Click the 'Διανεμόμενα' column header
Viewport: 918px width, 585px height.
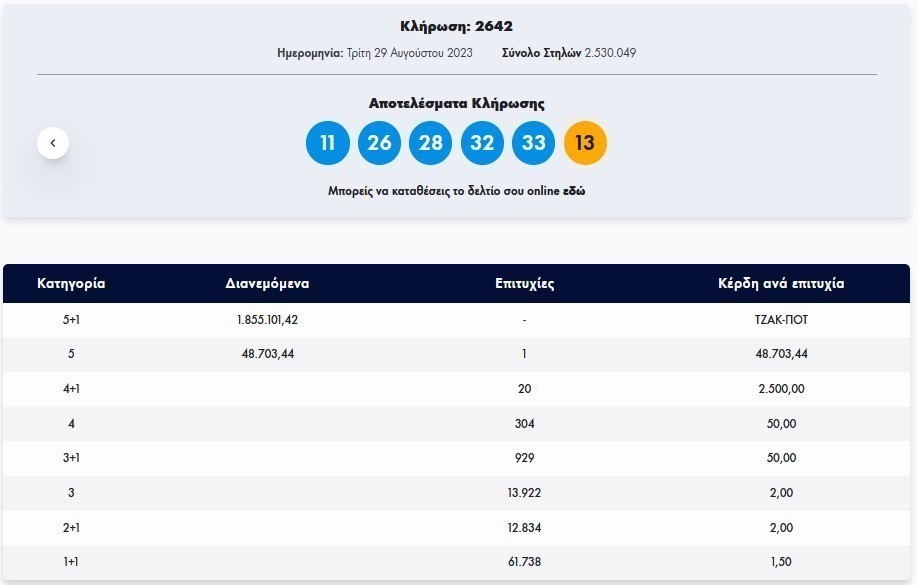pos(267,283)
